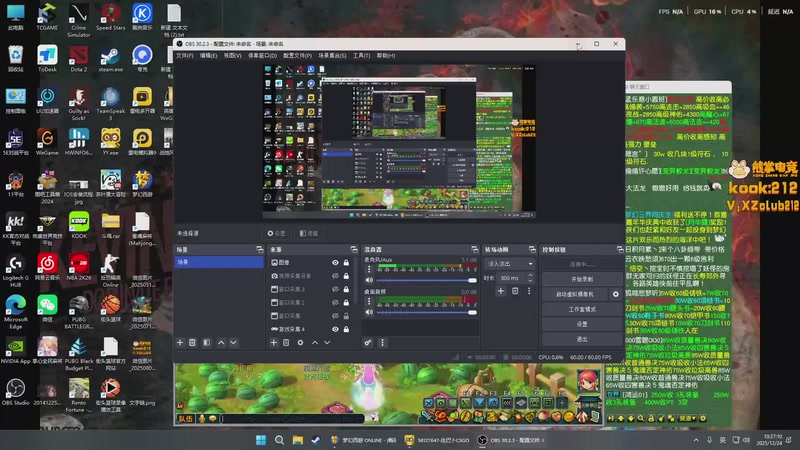
Task: Mute the 桌面音频 speaker icon
Action: 369,312
